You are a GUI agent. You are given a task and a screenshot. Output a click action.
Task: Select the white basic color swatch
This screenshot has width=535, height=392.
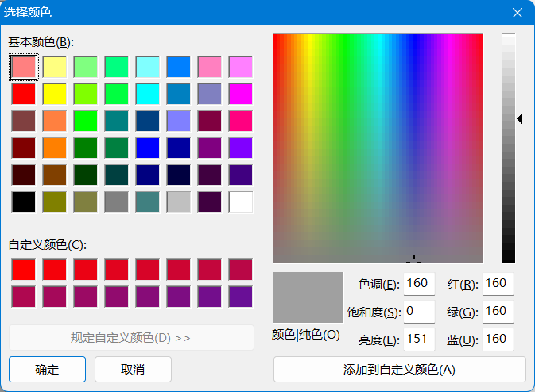point(241,202)
